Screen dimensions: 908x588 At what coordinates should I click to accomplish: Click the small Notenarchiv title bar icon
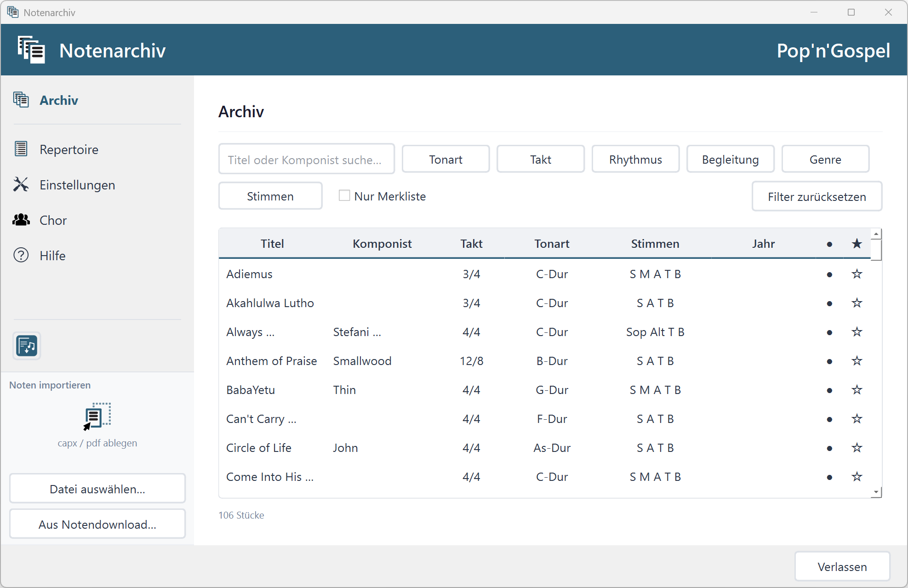point(13,12)
